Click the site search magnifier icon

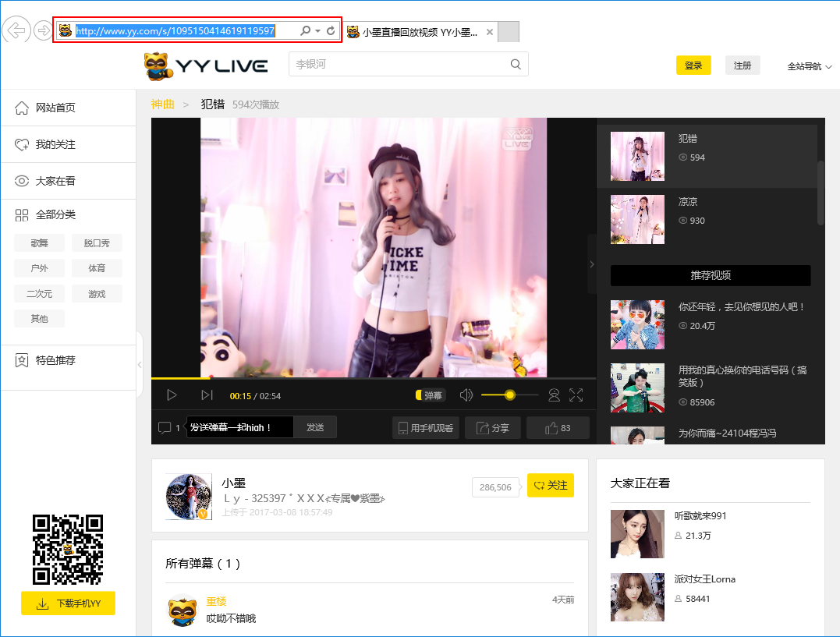pyautogui.click(x=516, y=64)
